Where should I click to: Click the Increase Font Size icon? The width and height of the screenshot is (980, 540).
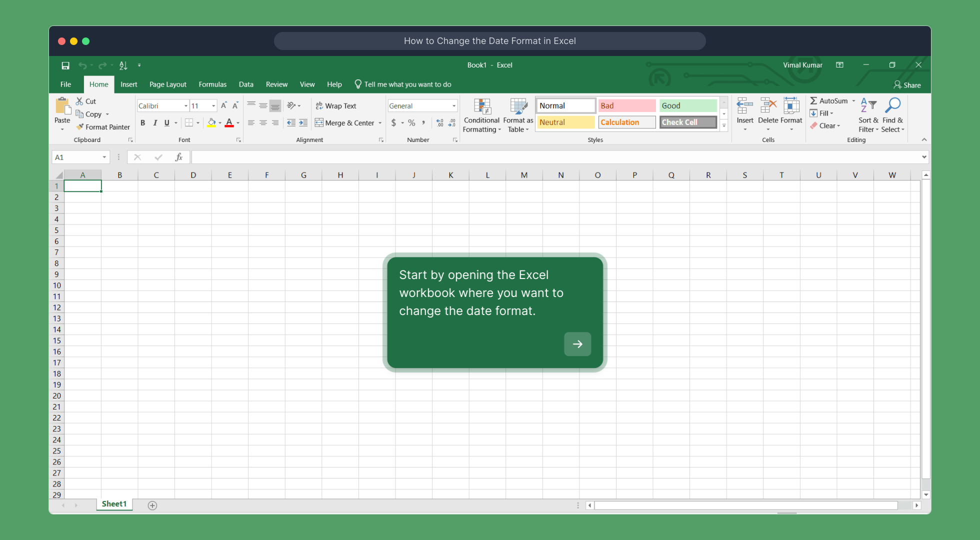coord(223,105)
